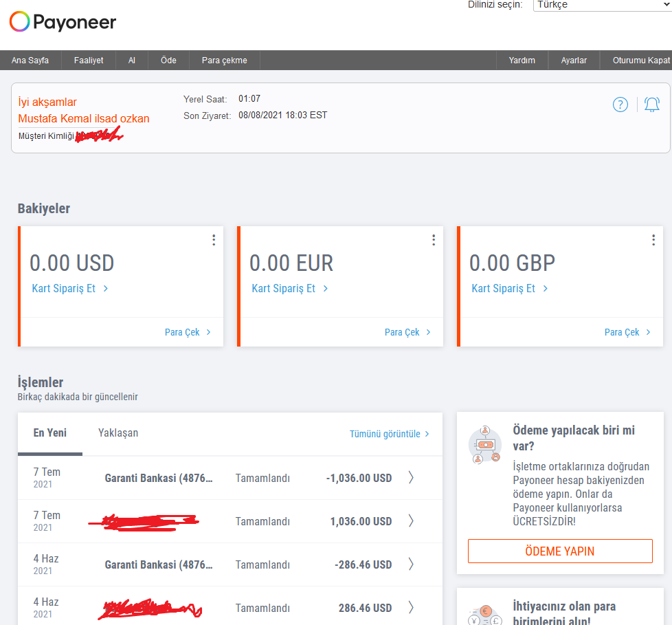Screen dimensions: 672x625
Task: Click the -286.46 USD amount
Action: (363, 564)
